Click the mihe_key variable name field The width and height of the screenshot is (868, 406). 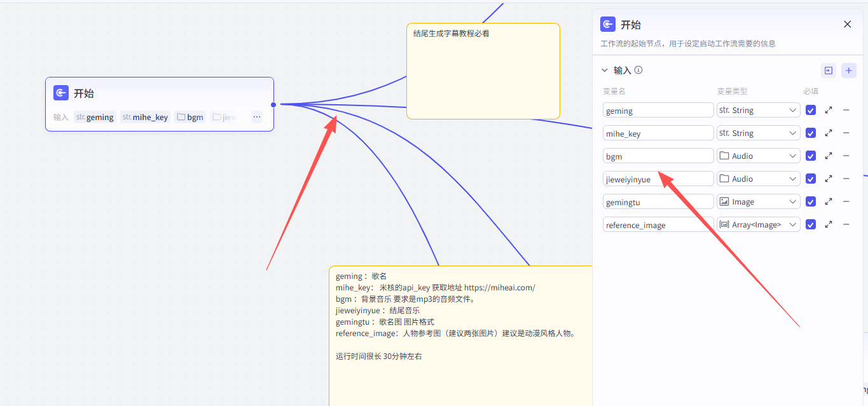click(658, 133)
